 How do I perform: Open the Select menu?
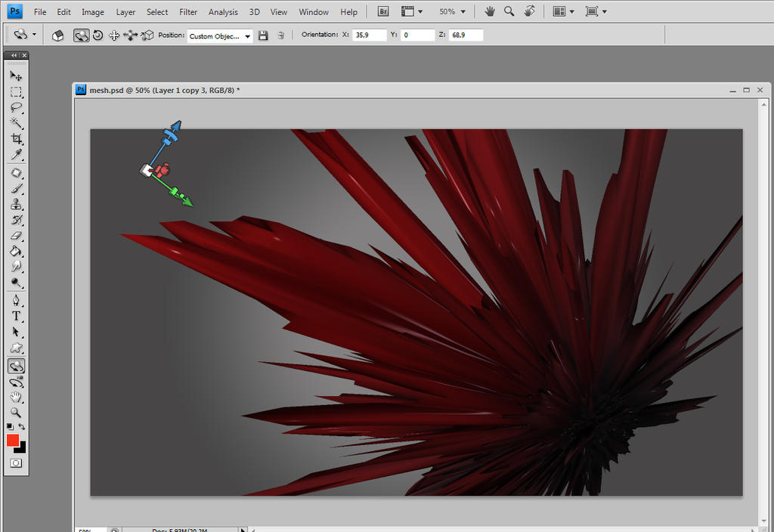(157, 12)
